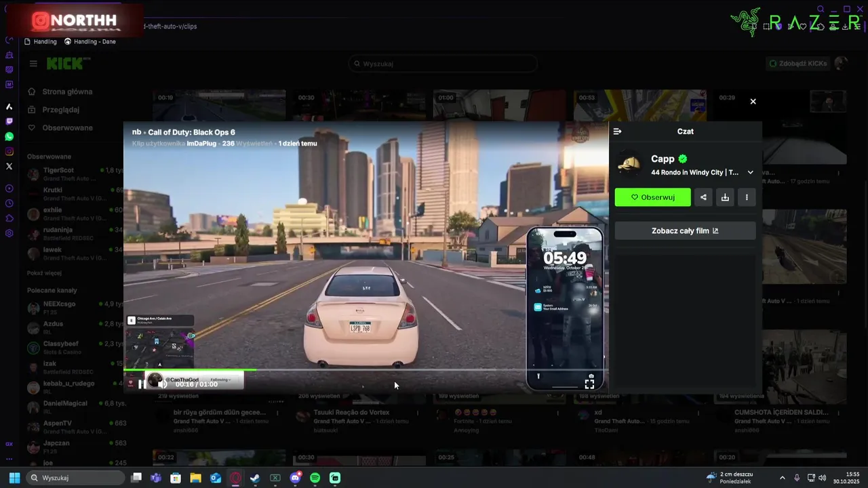
Task: Open clip CUMSHOTA İÇERİDEN SALDI
Action: [x=781, y=412]
